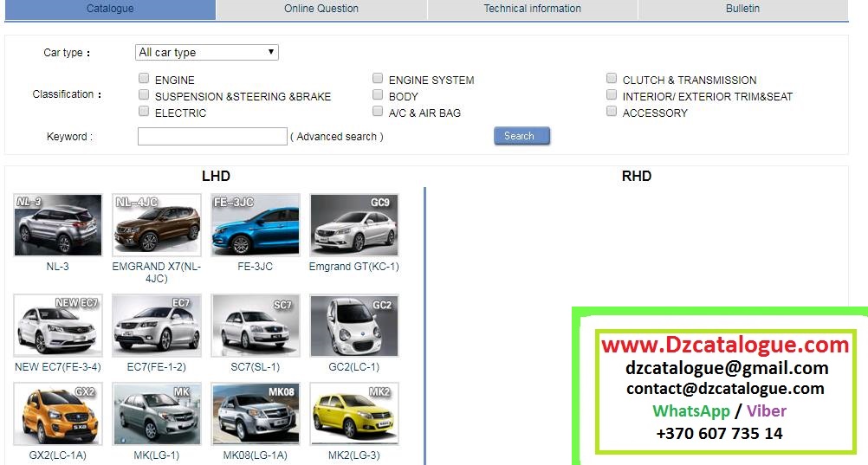The height and width of the screenshot is (465, 868).
Task: Select the BODY checkbox
Action: click(378, 94)
